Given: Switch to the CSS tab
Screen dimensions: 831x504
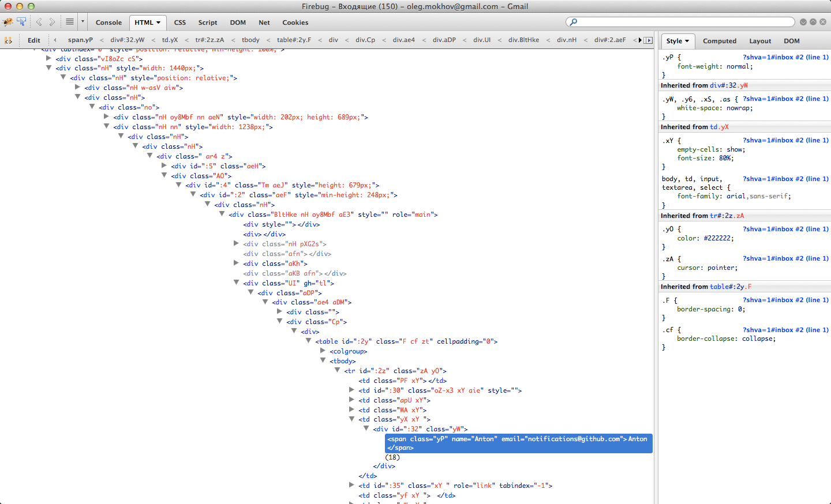Looking at the screenshot, I should (180, 22).
